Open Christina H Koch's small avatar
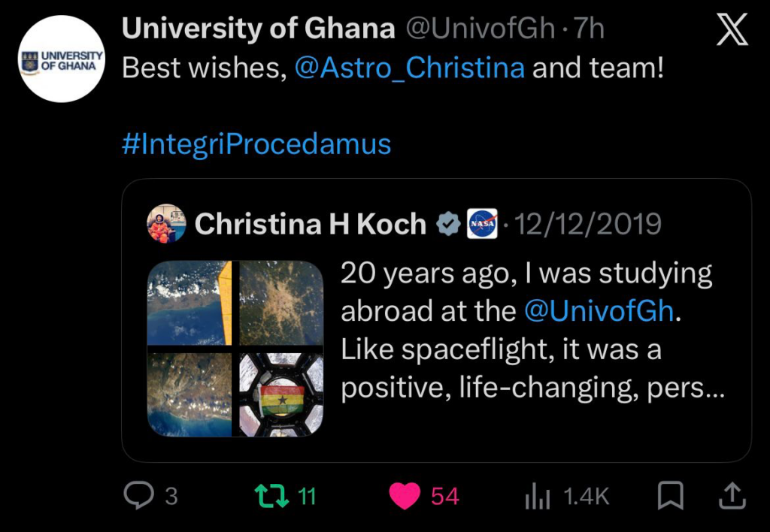770x532 pixels. (166, 224)
